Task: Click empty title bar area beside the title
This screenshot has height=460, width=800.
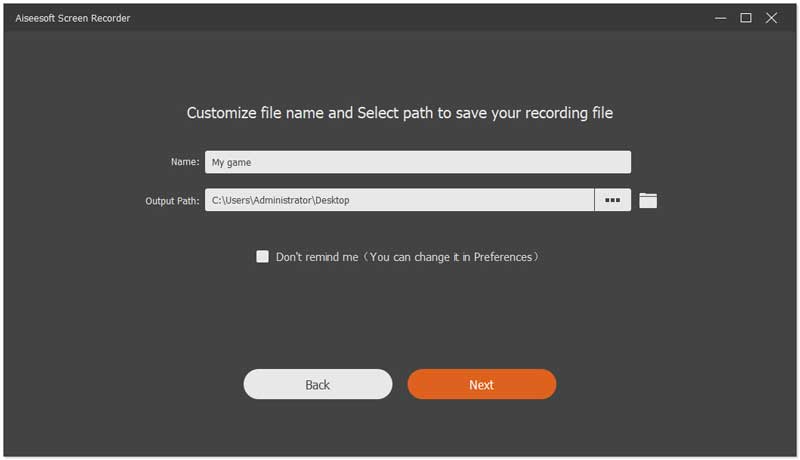Action: pyautogui.click(x=400, y=18)
